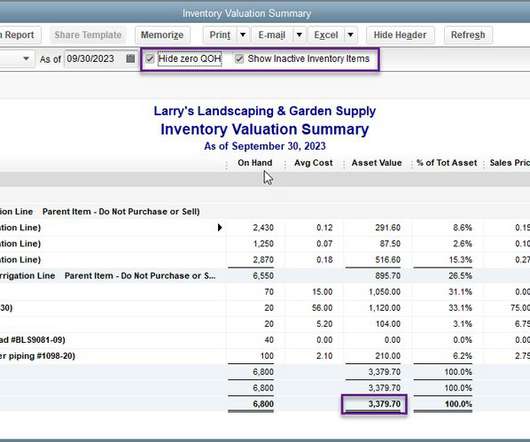Click the Print button
This screenshot has width=530, height=442.
pyautogui.click(x=220, y=35)
